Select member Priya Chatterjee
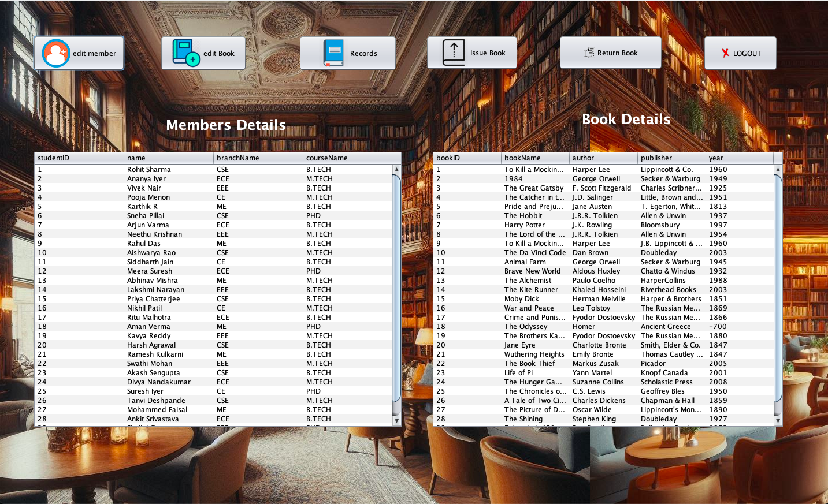Image resolution: width=828 pixels, height=504 pixels. [x=213, y=299]
